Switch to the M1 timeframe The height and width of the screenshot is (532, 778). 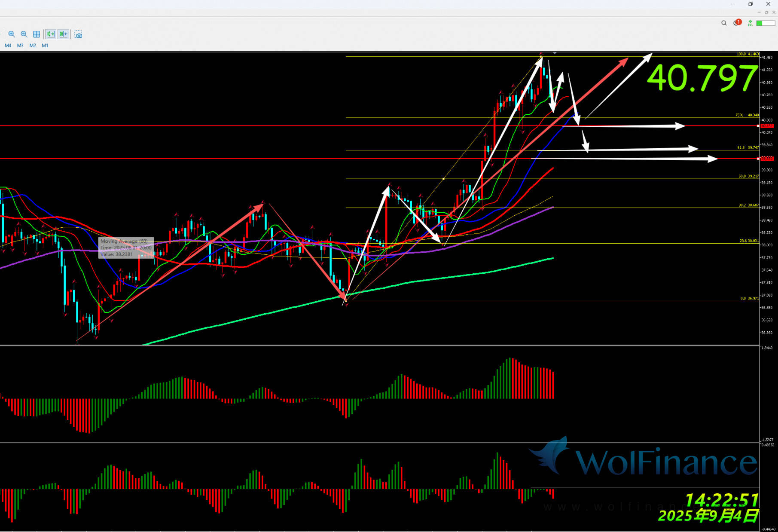tap(45, 46)
